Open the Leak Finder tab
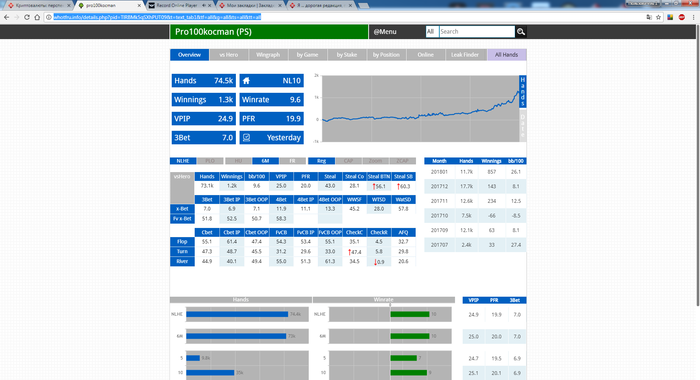This screenshot has height=380, width=700. (465, 55)
